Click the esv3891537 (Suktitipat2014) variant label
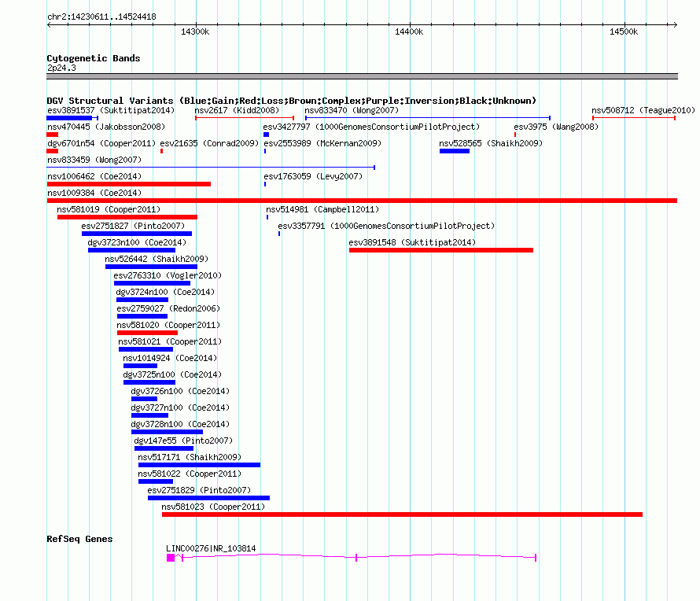The width and height of the screenshot is (700, 601). point(111,110)
